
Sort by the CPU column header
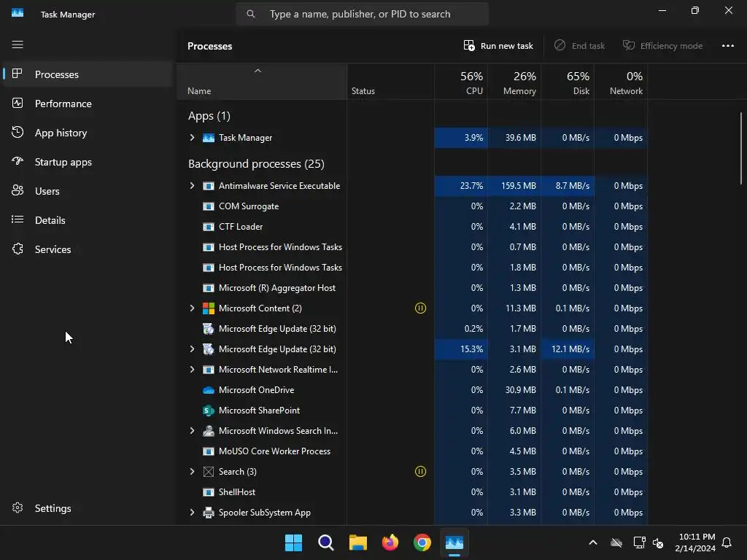461,82
